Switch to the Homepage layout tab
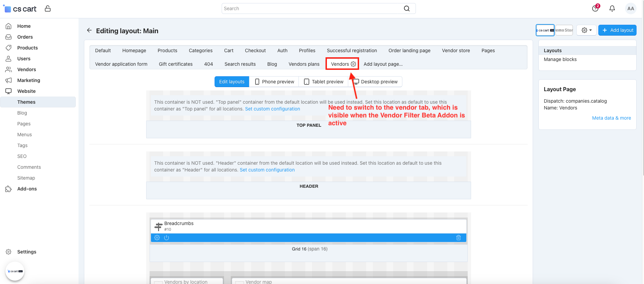The width and height of the screenshot is (644, 284). (x=134, y=50)
